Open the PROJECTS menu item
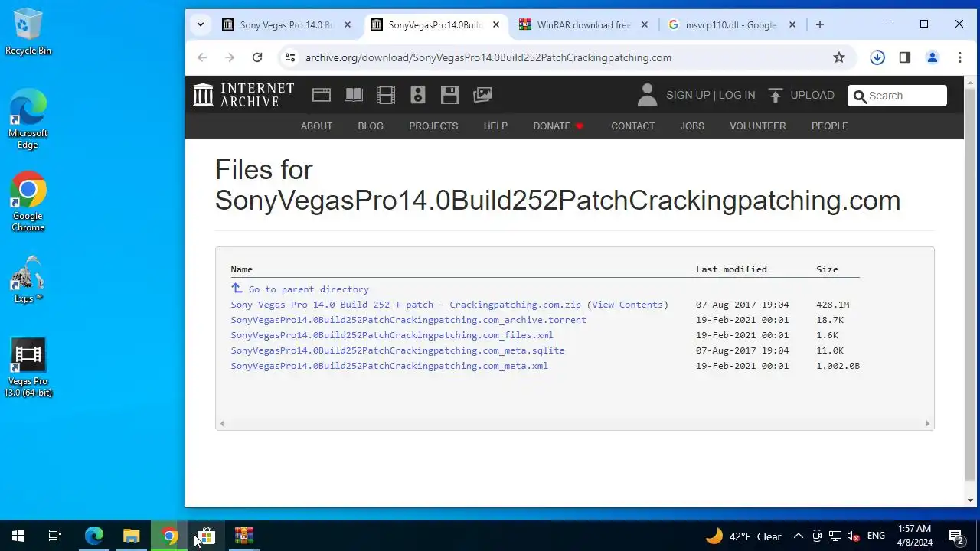Image resolution: width=980 pixels, height=551 pixels. 433,126
